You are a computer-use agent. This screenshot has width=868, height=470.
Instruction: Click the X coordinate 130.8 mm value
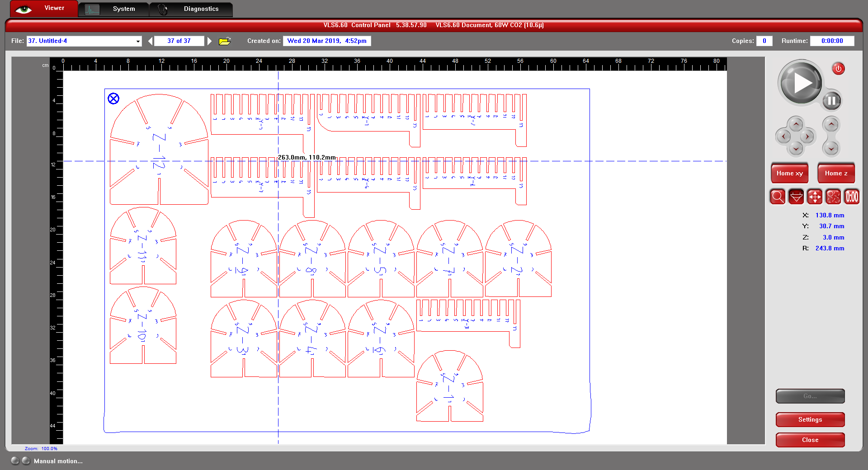[830, 215]
